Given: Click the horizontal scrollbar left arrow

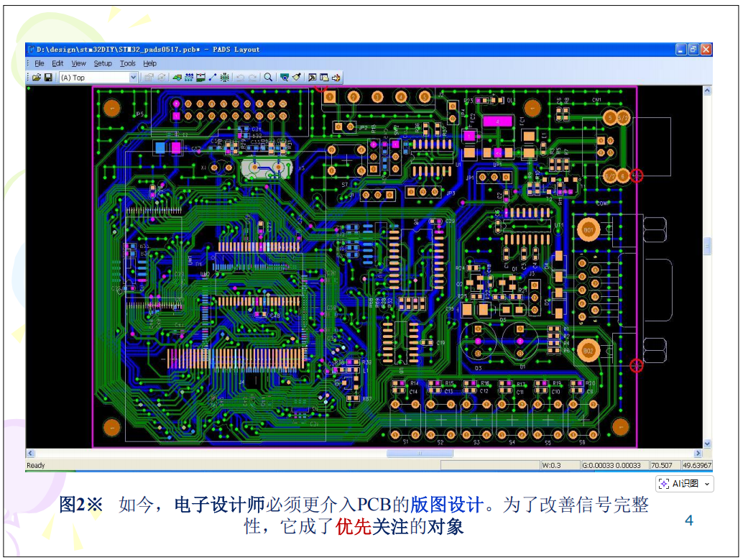Looking at the screenshot, I should coord(30,454).
